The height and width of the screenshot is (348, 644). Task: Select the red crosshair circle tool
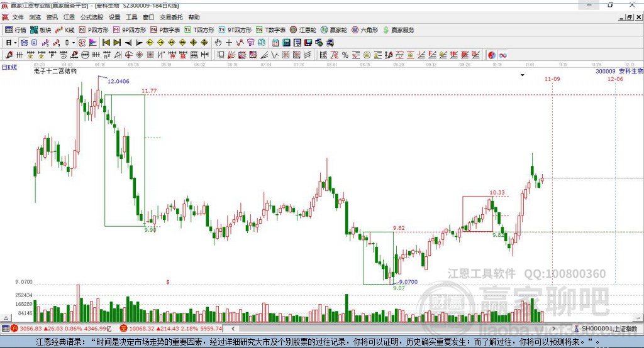tap(128, 55)
